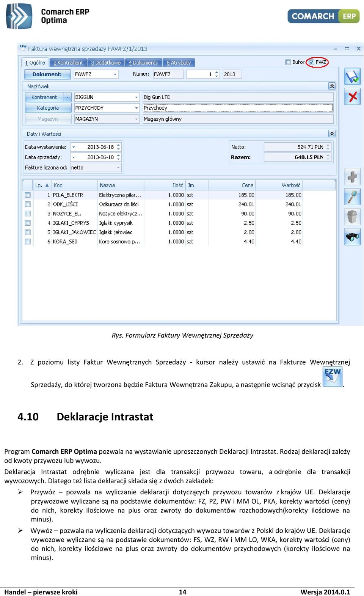Switch to the 3 Dodatkowe tab
This screenshot has height=596, width=364.
(106, 63)
